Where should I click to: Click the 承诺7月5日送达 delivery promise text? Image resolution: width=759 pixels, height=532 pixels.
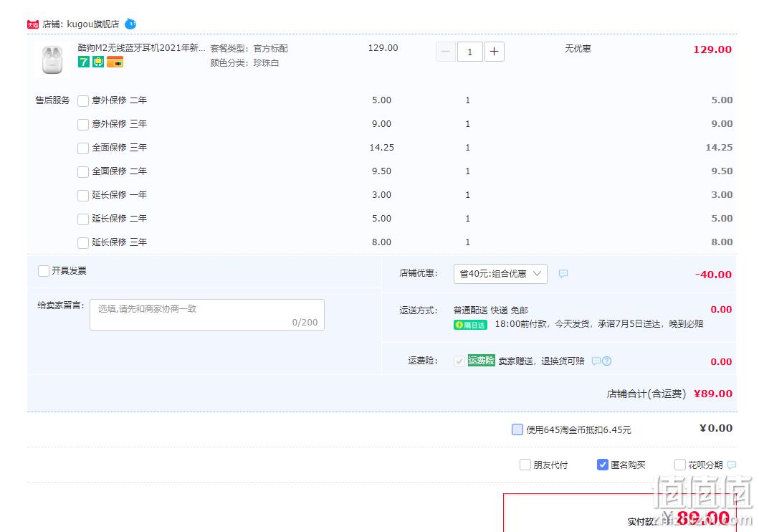point(629,324)
